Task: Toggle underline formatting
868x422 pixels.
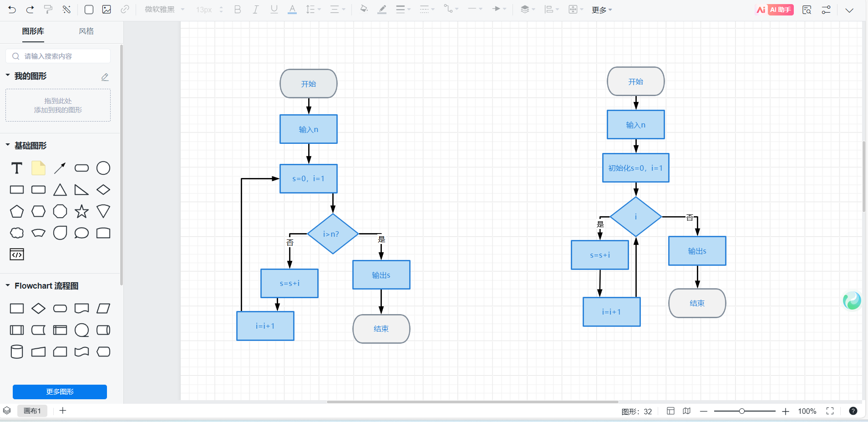Action: (x=274, y=10)
